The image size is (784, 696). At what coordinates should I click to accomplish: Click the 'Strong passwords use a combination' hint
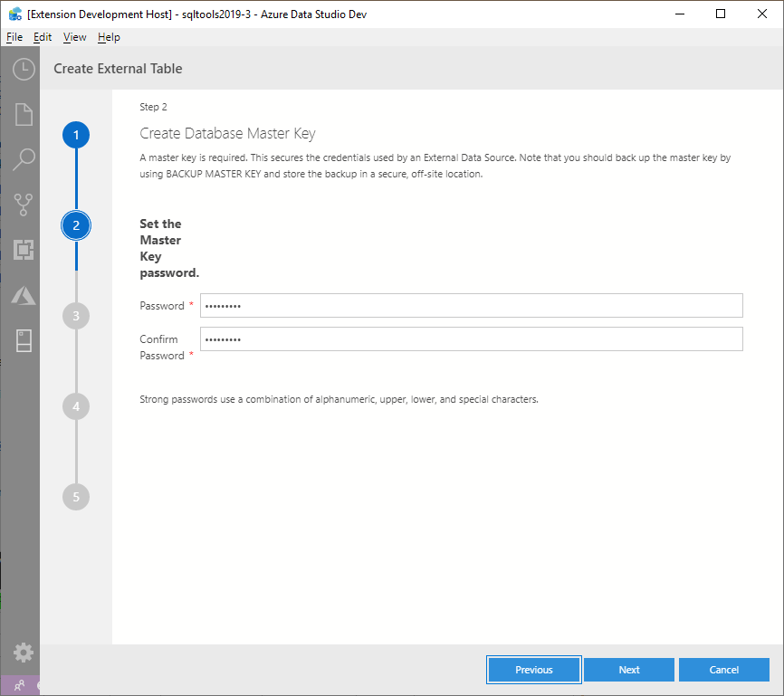(339, 399)
